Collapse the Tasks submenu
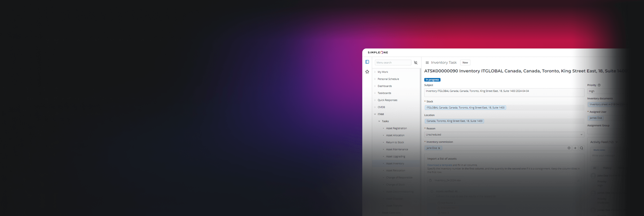This screenshot has width=644, height=216. point(379,121)
